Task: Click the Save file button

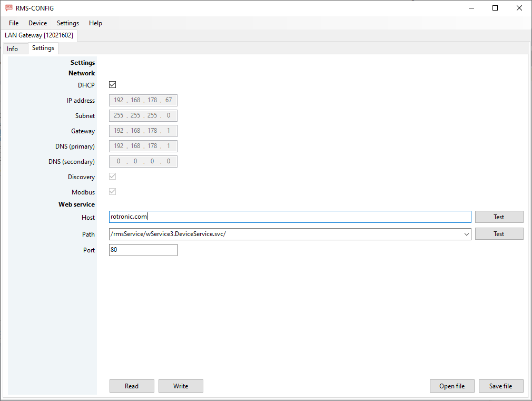Action: [x=501, y=386]
